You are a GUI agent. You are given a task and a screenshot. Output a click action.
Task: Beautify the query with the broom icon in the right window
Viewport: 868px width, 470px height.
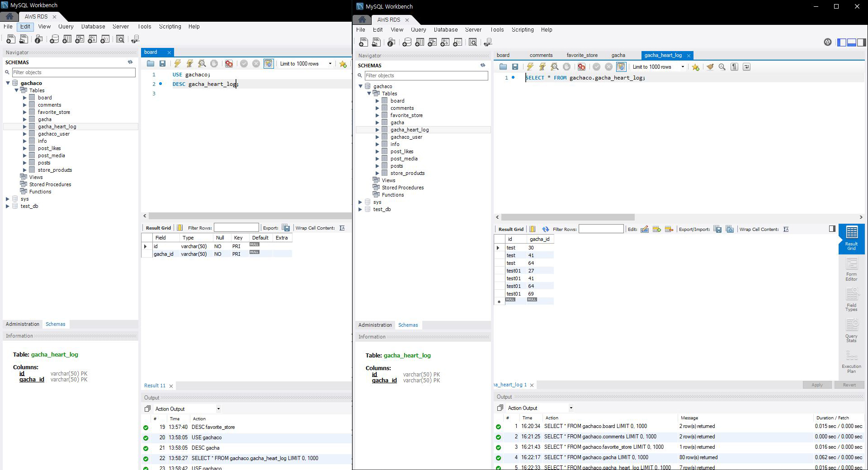[710, 67]
